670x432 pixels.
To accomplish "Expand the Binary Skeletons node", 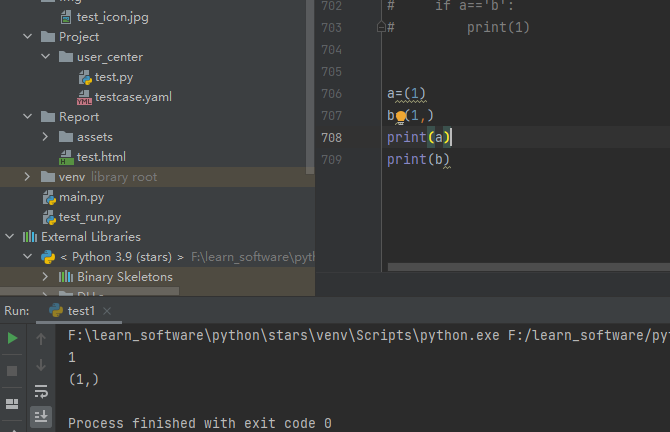I will [46, 277].
